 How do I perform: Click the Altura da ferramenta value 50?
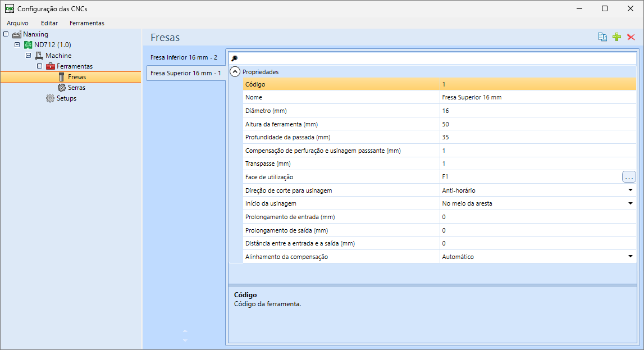tap(538, 124)
